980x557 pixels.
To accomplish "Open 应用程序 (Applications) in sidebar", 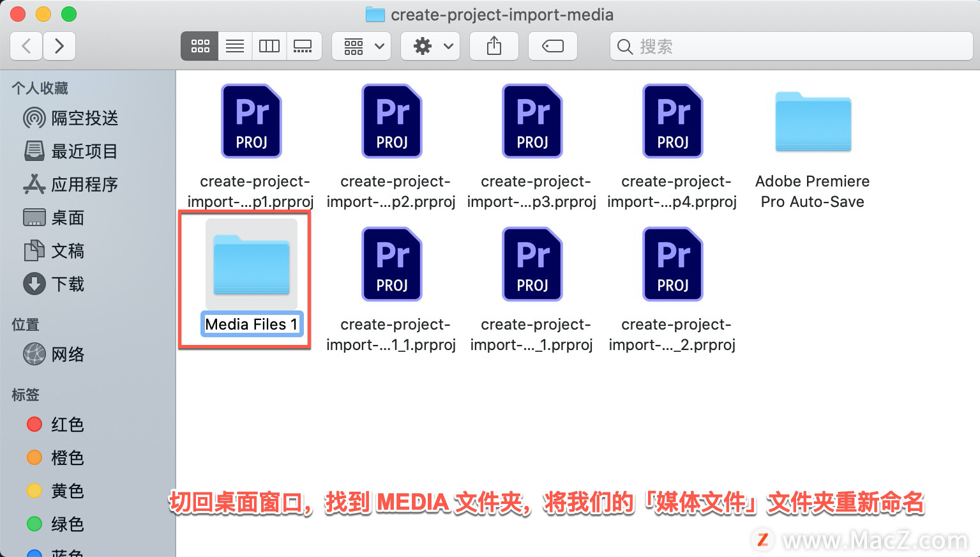I will pyautogui.click(x=70, y=185).
